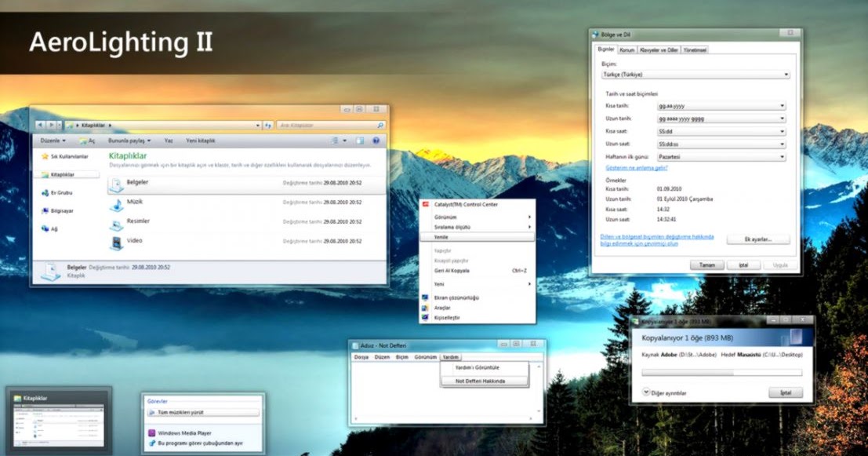Show the preview pane icon in Explorer toolbar
The image size is (868, 456).
tap(360, 140)
